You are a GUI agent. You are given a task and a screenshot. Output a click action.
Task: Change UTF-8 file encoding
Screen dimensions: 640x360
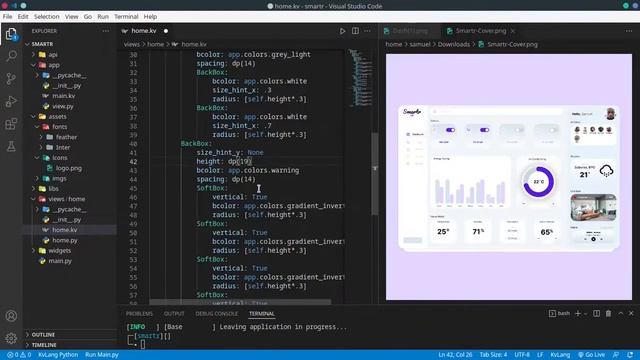522,355
